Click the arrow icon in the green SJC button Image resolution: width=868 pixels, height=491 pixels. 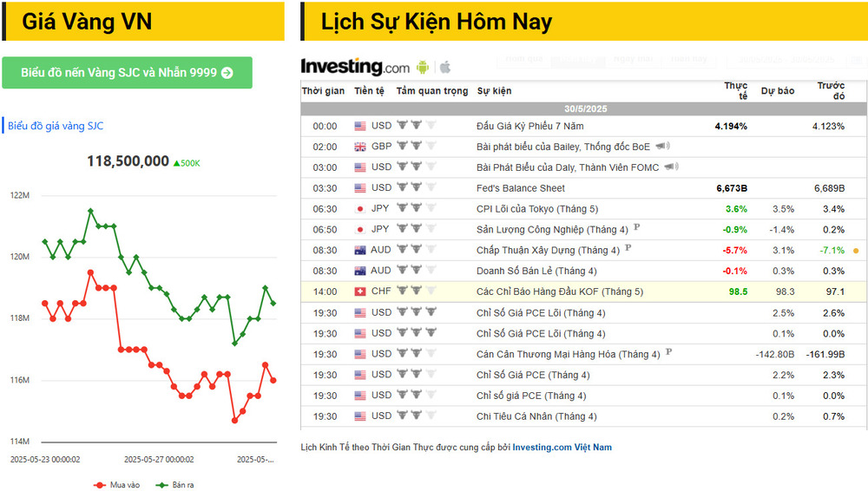(227, 73)
